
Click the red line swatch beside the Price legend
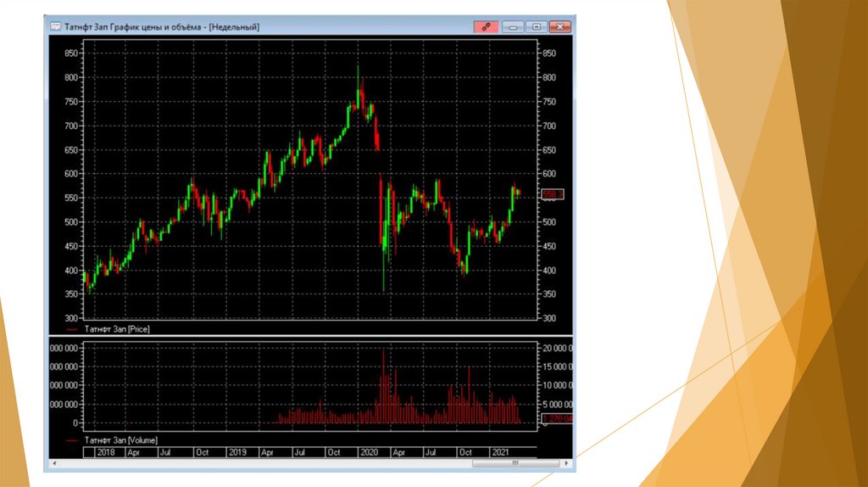pyautogui.click(x=72, y=328)
